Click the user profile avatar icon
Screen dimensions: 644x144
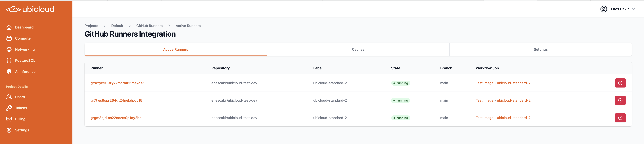tap(603, 9)
